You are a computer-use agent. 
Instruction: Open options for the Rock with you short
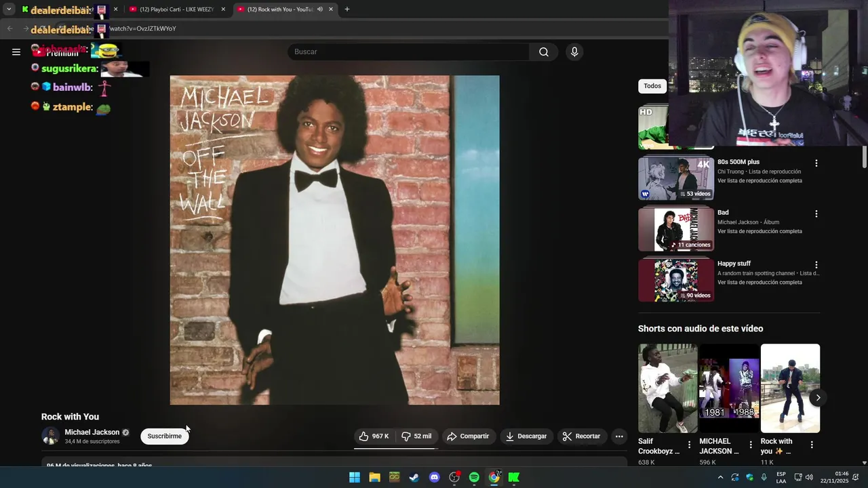point(812,445)
